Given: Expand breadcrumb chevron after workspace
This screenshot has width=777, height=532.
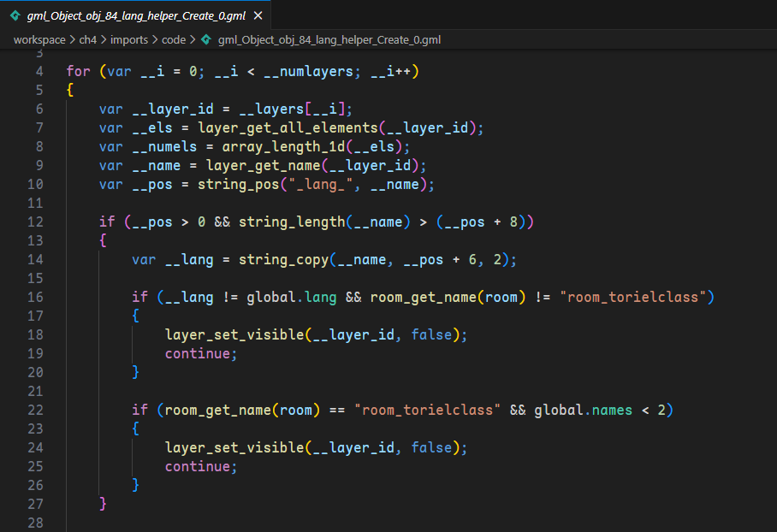Looking at the screenshot, I should pos(73,39).
